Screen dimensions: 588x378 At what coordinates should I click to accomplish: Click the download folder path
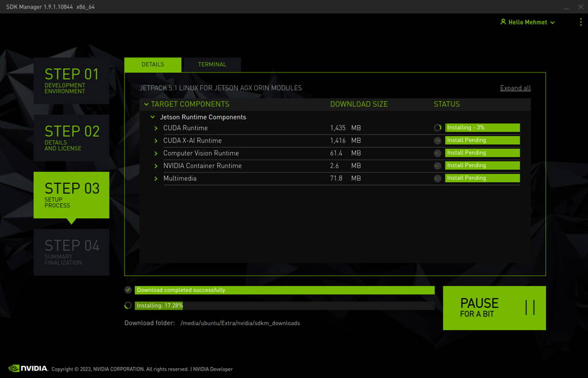click(x=240, y=323)
